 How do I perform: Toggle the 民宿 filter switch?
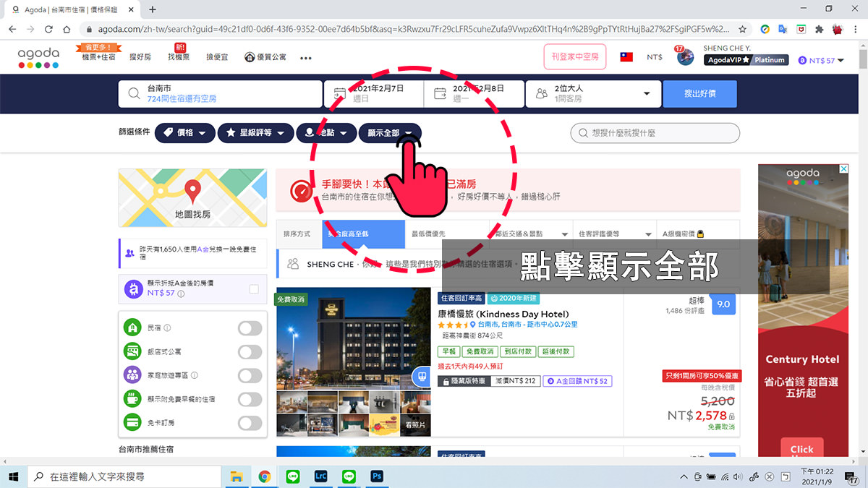coord(250,328)
